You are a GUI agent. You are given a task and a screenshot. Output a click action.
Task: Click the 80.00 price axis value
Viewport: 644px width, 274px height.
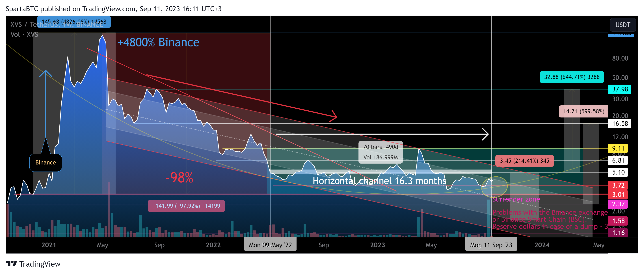(x=620, y=58)
